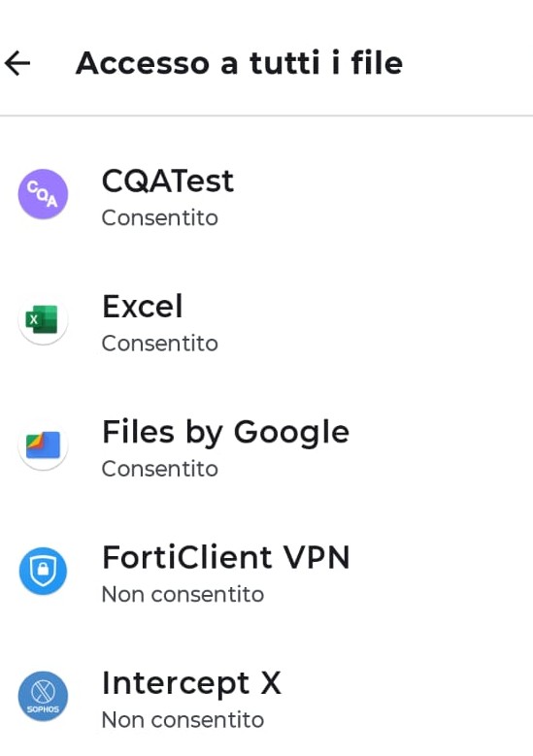The height and width of the screenshot is (756, 533).
Task: Tap the green Excel app icon
Action: 43,319
